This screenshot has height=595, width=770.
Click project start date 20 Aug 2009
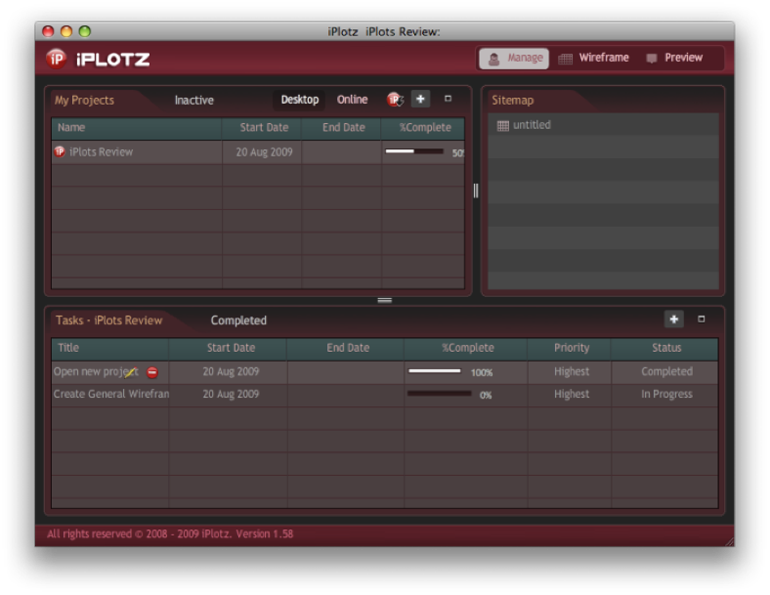click(264, 152)
